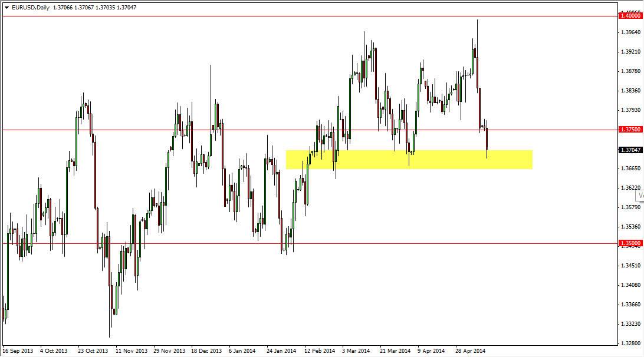The width and height of the screenshot is (644, 357).
Task: Click the partially visible button near right edge
Action: click(x=639, y=194)
